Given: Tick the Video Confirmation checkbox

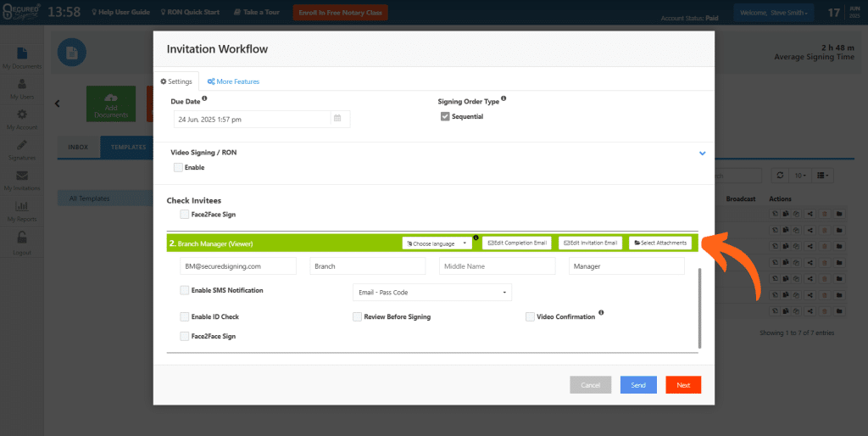Looking at the screenshot, I should [530, 317].
